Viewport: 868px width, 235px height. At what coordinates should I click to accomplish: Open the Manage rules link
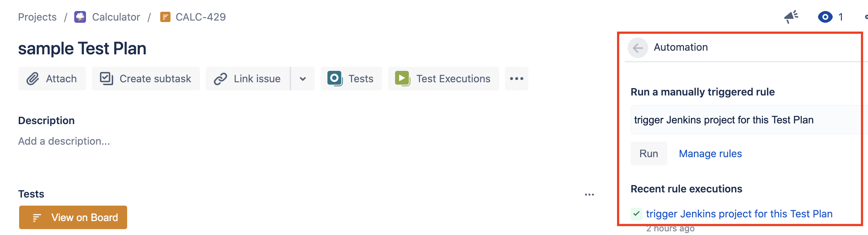click(x=710, y=153)
